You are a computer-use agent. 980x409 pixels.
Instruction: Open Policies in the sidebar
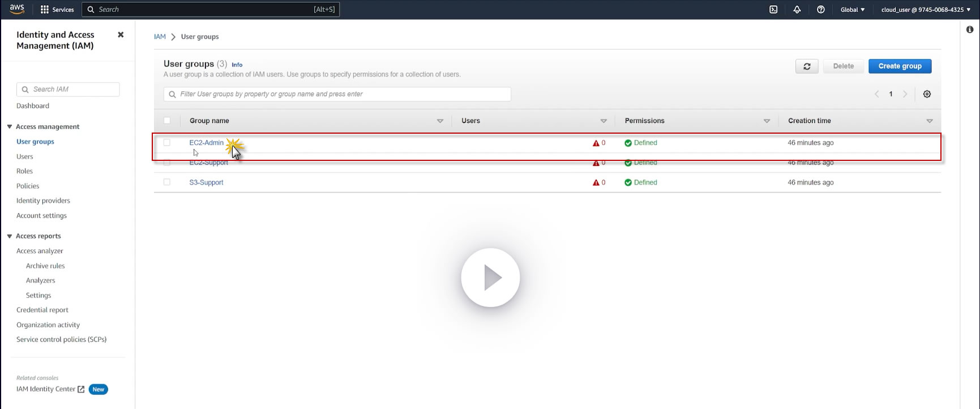click(28, 186)
